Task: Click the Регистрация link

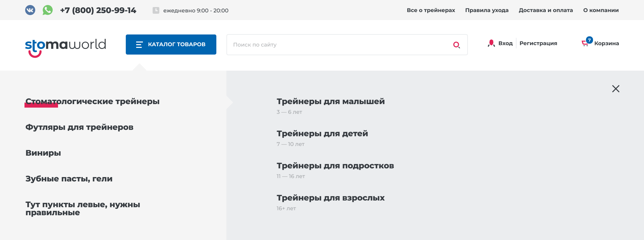Action: 538,43
